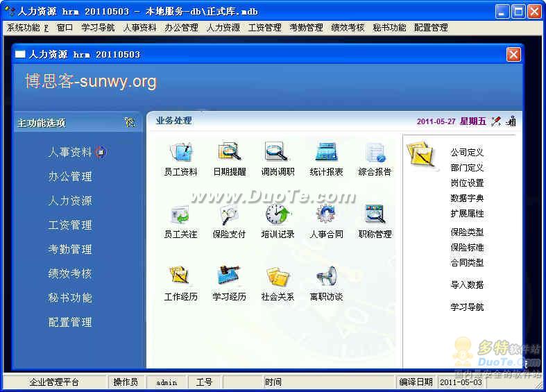
Task: Open the 人力资源 menu in menu bar
Action: (x=223, y=28)
